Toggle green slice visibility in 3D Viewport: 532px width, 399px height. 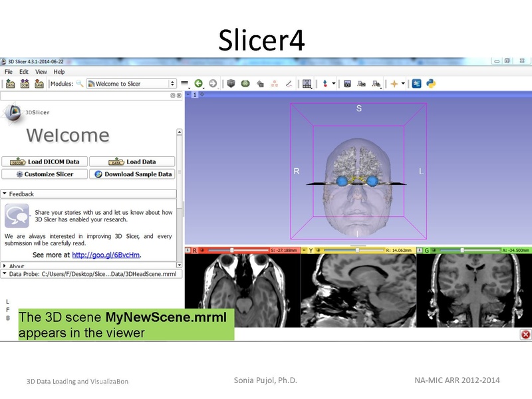click(x=434, y=251)
